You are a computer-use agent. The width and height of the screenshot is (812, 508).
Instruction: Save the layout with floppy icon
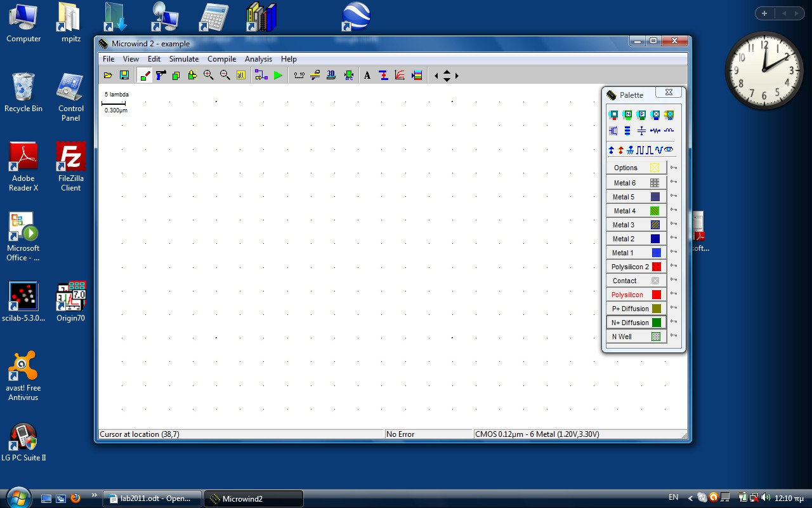point(124,76)
